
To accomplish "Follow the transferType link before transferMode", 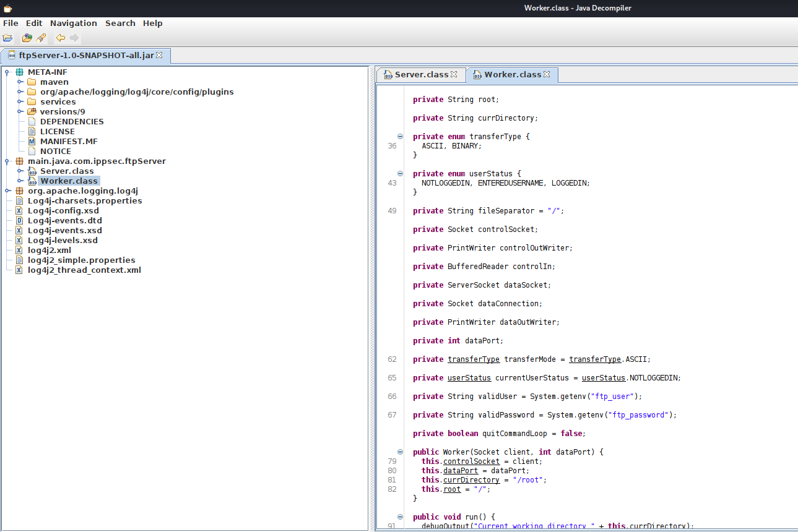I will 474,359.
